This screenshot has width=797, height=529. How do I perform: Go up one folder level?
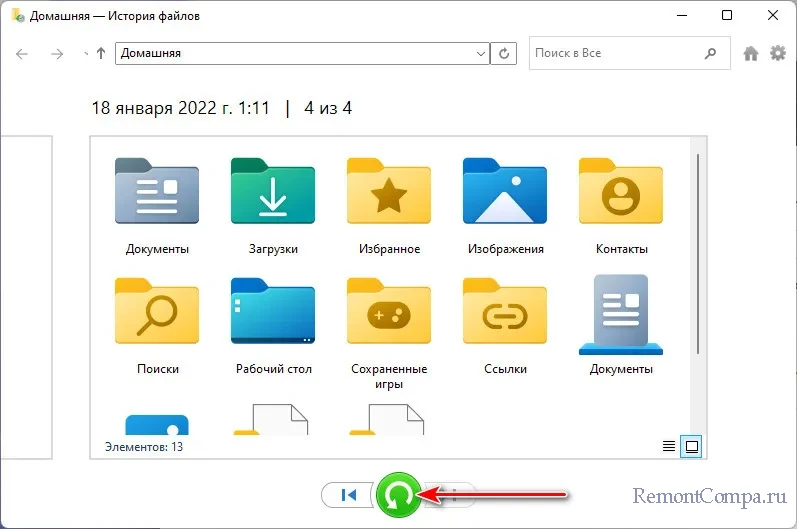point(101,53)
